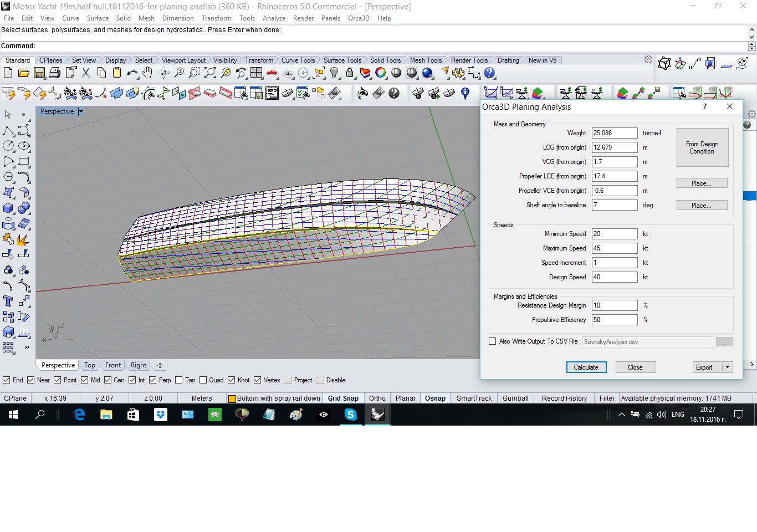Open the Orca3D menu

coord(359,18)
